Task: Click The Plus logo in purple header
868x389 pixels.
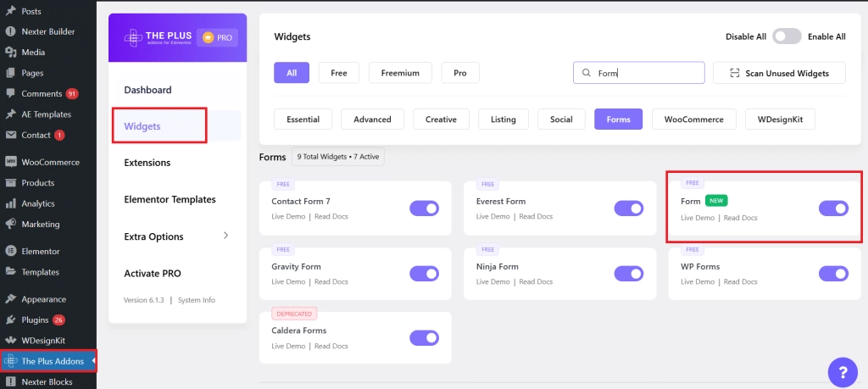Action: pyautogui.click(x=157, y=37)
